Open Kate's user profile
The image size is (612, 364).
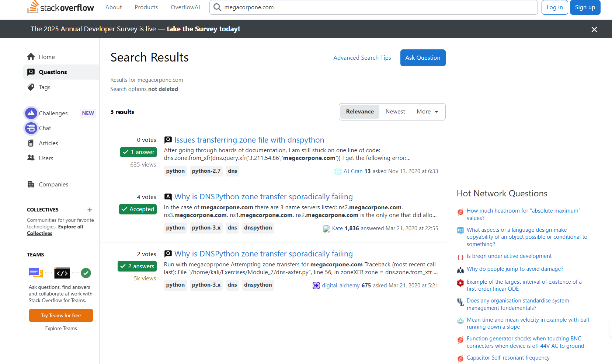337,228
